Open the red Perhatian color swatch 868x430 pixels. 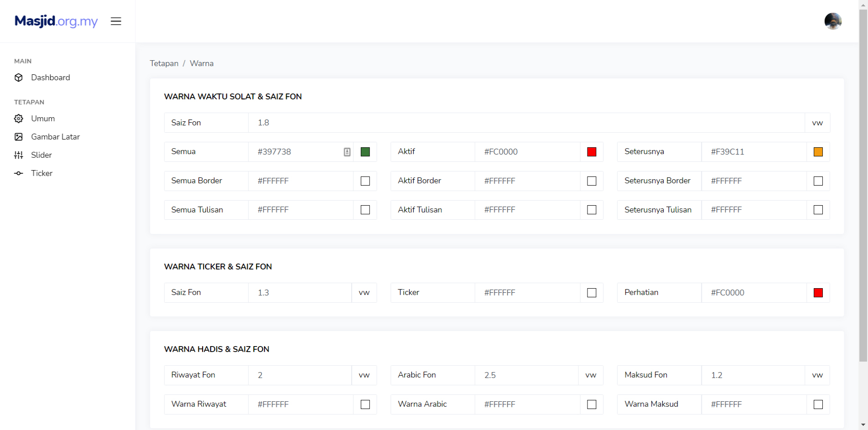(x=818, y=293)
